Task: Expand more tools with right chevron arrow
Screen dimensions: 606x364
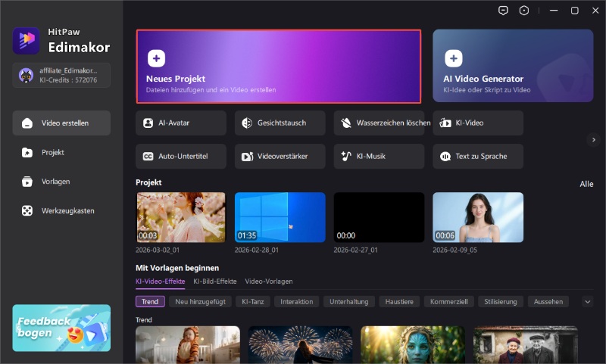Action: coord(593,139)
